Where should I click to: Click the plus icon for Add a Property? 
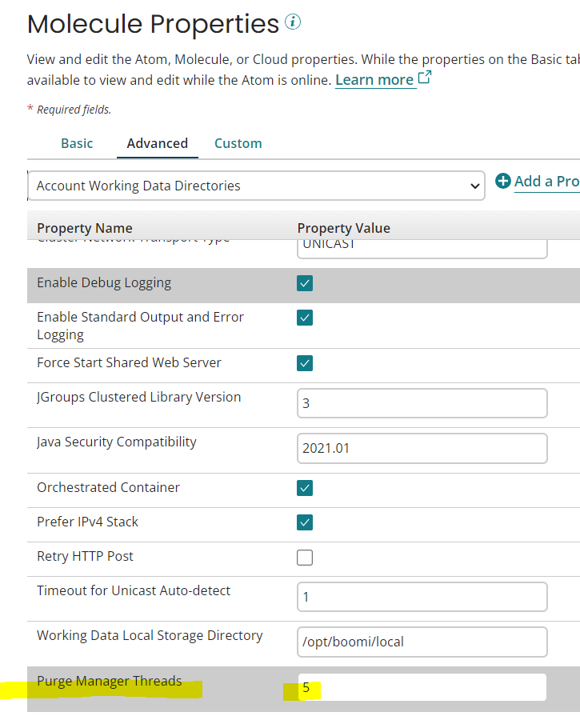(503, 181)
